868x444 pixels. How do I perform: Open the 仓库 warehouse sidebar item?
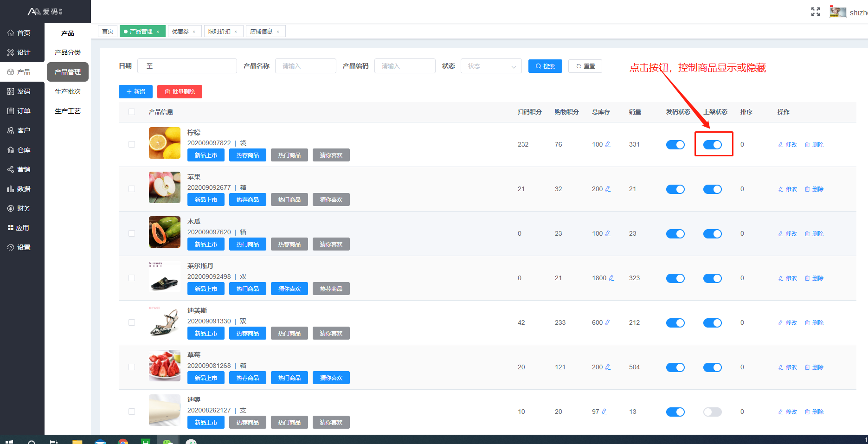coord(19,150)
